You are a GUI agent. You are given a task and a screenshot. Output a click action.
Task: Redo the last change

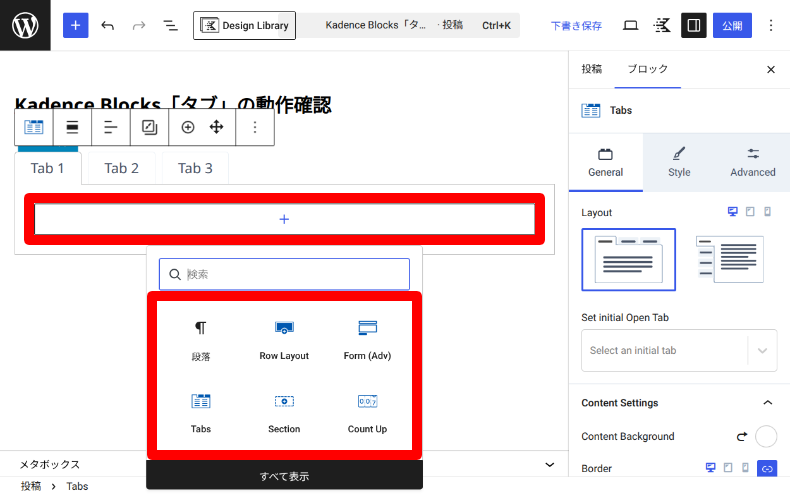(139, 25)
